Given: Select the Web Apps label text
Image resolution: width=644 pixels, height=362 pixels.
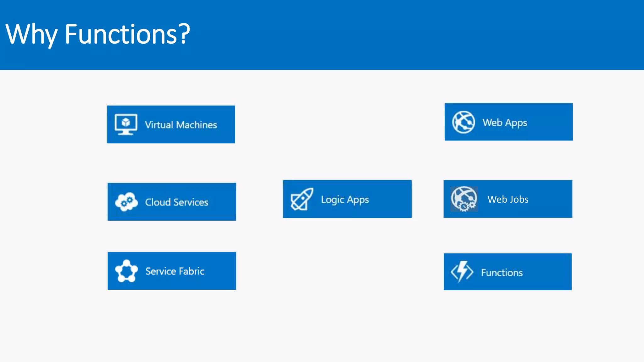Looking at the screenshot, I should [x=505, y=123].
